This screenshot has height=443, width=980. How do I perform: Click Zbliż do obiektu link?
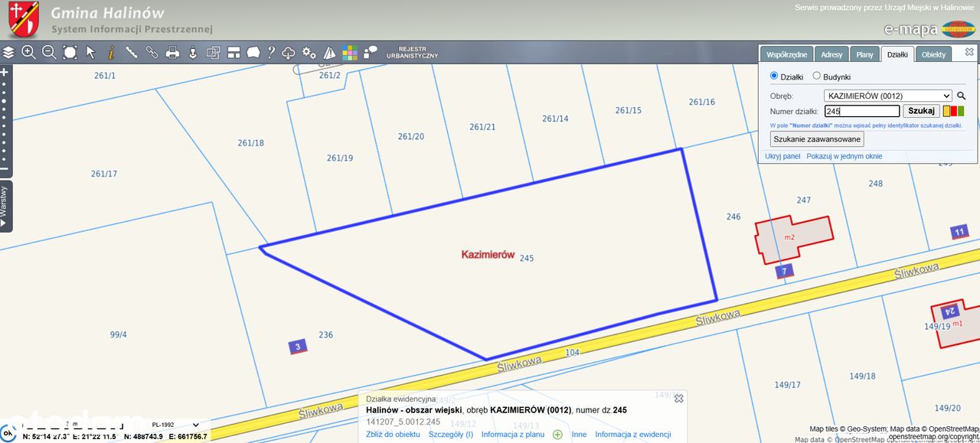393,435
